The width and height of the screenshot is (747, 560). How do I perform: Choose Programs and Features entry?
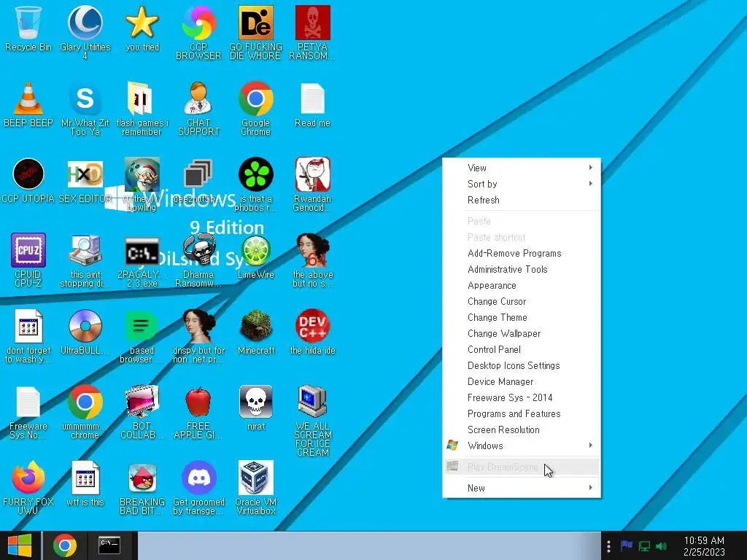click(521, 414)
